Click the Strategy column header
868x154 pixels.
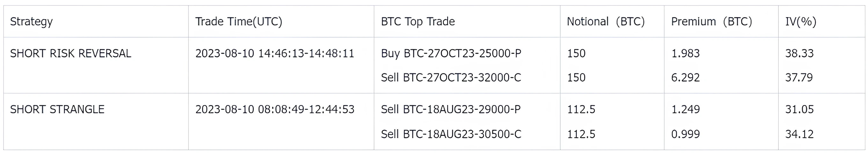(x=31, y=22)
